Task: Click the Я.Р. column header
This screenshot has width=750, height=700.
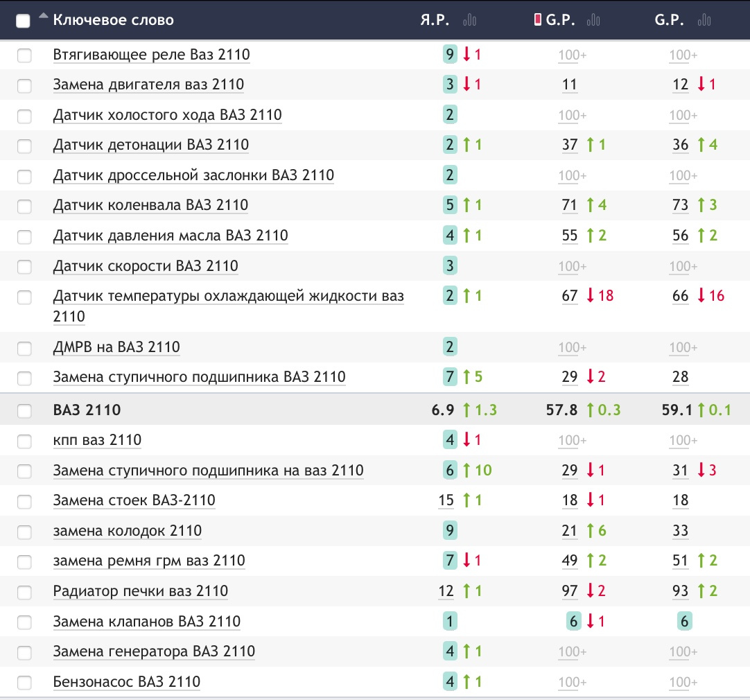Action: (x=435, y=19)
